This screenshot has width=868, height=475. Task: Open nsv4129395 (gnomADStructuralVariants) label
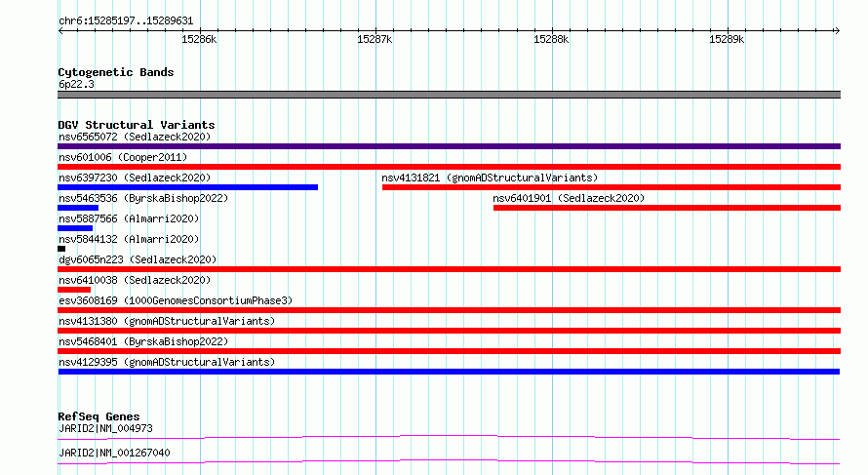coord(167,362)
